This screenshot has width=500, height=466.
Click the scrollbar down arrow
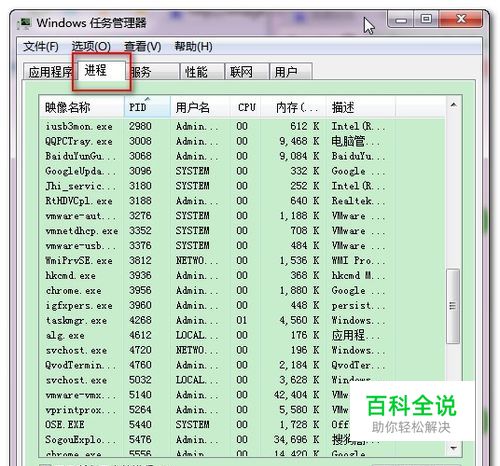coord(453,448)
